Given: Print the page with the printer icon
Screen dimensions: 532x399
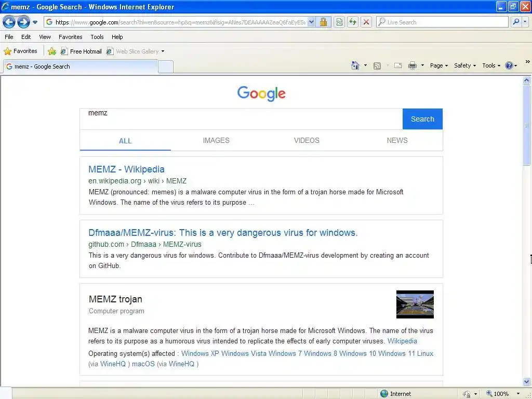Looking at the screenshot, I should 412,65.
